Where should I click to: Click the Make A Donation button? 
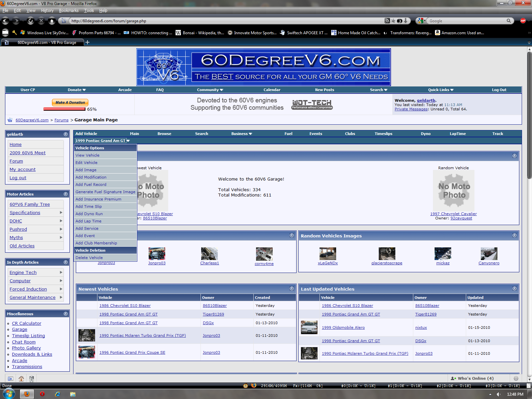click(70, 102)
